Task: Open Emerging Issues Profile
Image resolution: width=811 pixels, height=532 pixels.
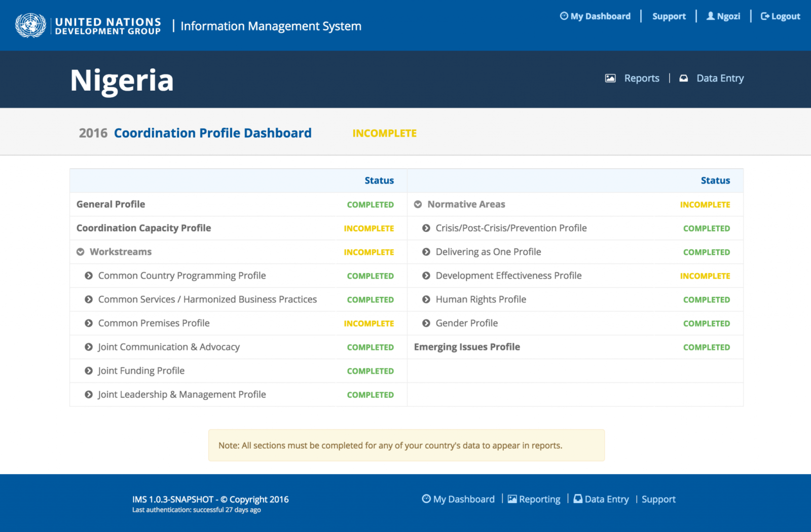Action: point(467,347)
